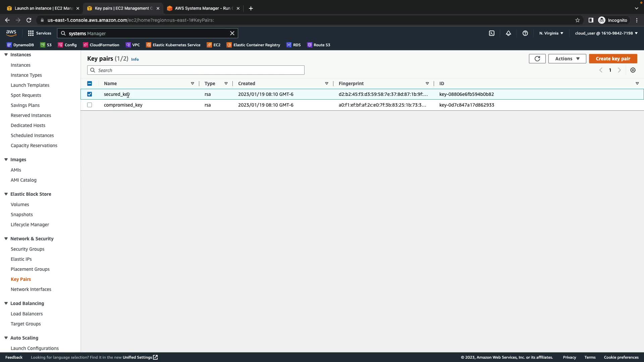Viewport: 644px width, 362px height.
Task: Open the DynamoDB bookmark shortcut
Action: (x=20, y=45)
